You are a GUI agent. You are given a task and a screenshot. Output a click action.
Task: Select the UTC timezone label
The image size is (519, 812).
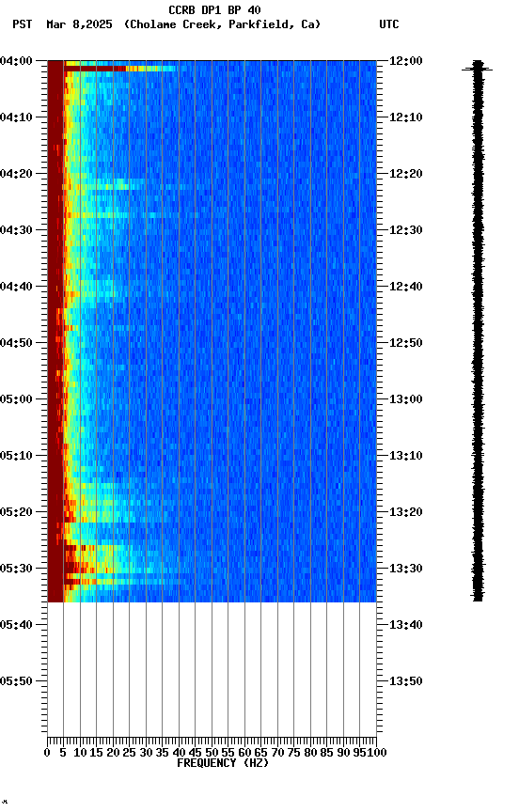click(389, 24)
